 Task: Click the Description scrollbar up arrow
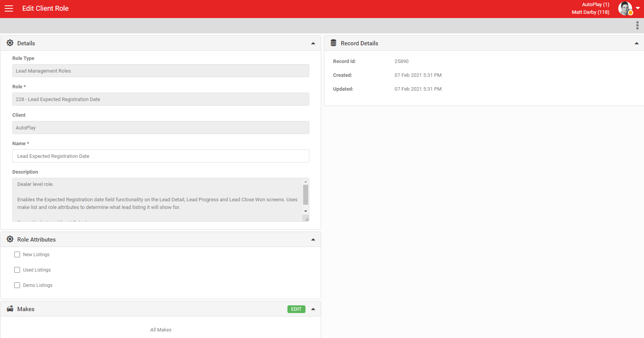[306, 181]
